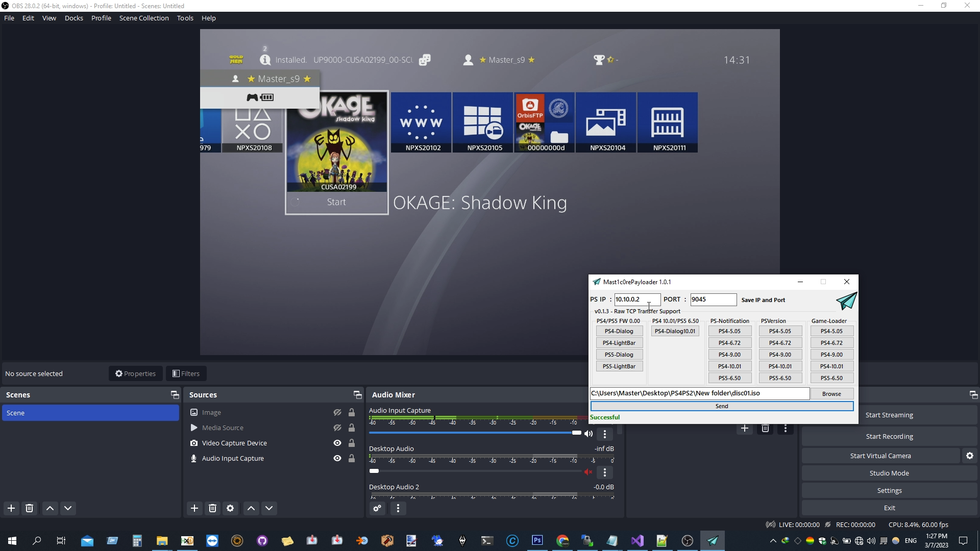Add a new source with plus icon
This screenshot has width=980, height=551.
coord(194,508)
